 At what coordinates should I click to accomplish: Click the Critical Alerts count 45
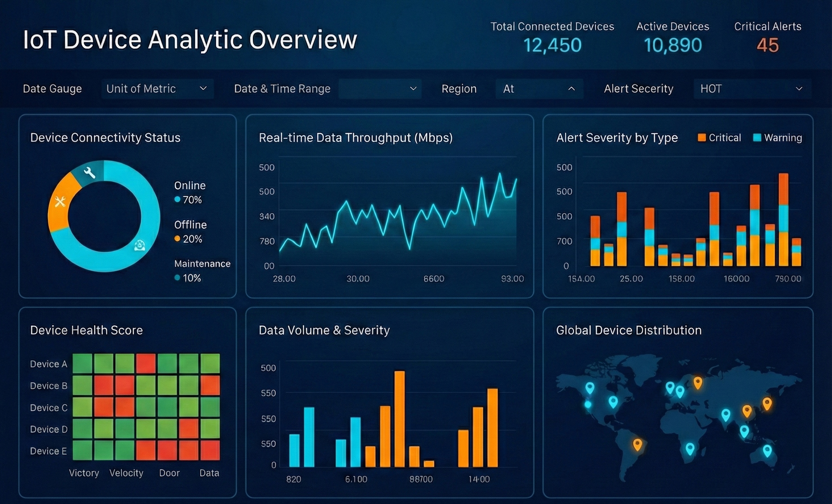pos(767,45)
